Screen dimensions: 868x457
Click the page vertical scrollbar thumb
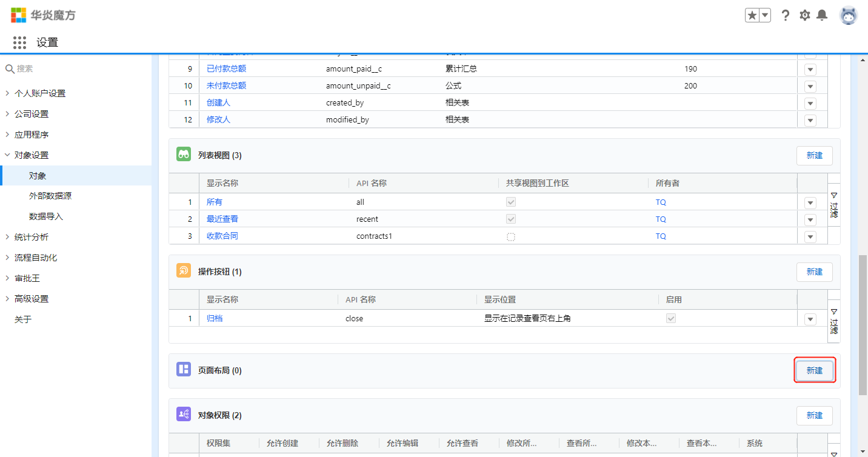[x=863, y=325]
